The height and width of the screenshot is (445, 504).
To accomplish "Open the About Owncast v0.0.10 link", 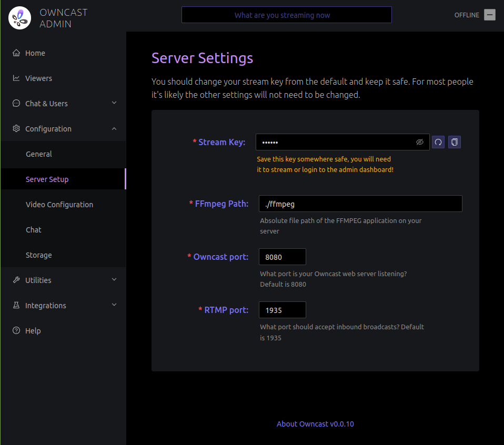I will click(x=315, y=424).
